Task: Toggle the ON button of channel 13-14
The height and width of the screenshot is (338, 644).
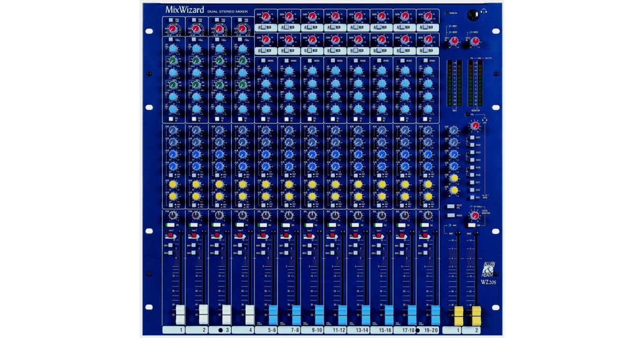Action: coord(355,225)
